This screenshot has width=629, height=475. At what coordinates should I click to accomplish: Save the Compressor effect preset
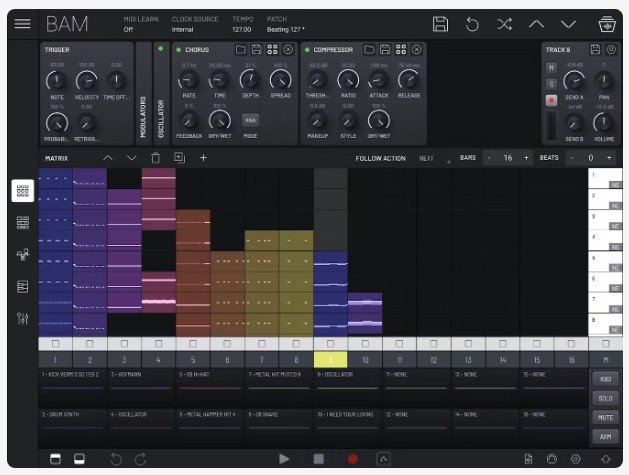point(385,50)
